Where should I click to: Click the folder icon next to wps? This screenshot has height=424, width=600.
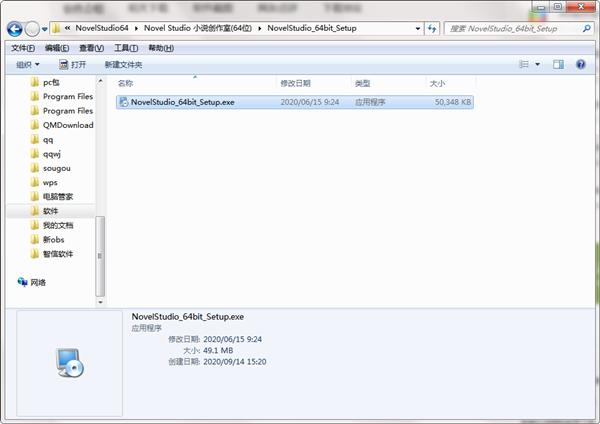tap(35, 182)
